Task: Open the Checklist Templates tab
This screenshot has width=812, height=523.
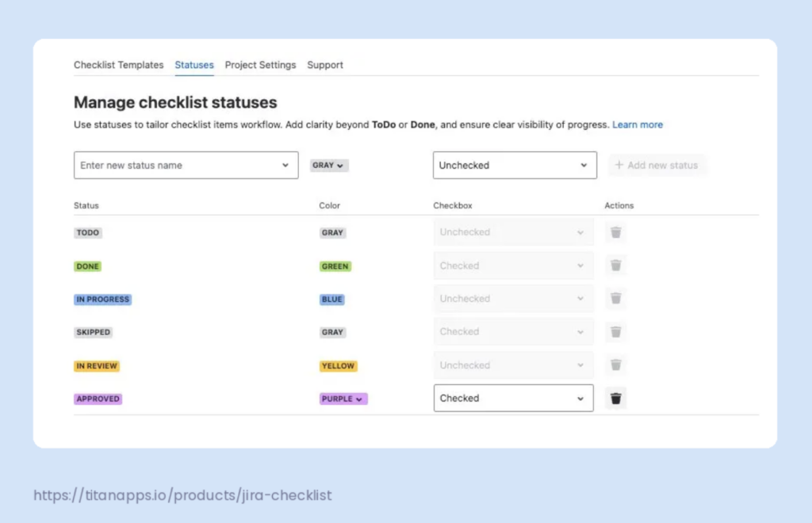Action: point(119,65)
